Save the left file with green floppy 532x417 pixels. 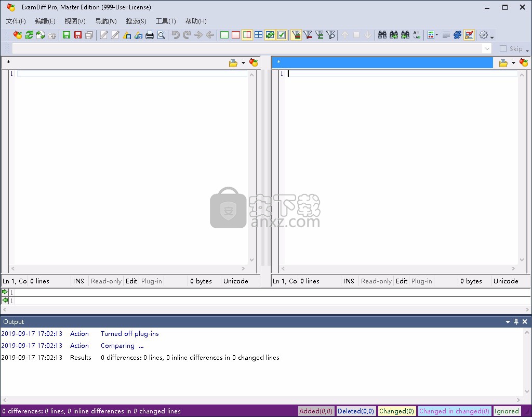coord(66,35)
